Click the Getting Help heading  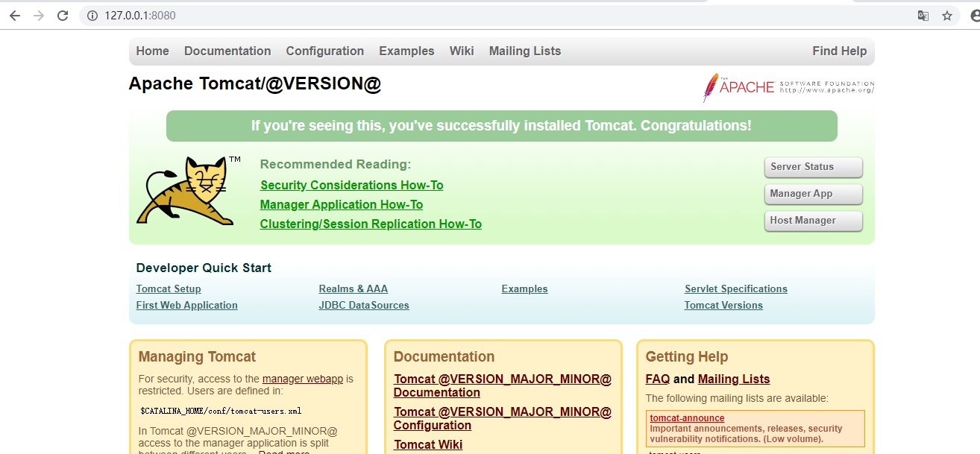[x=687, y=357]
